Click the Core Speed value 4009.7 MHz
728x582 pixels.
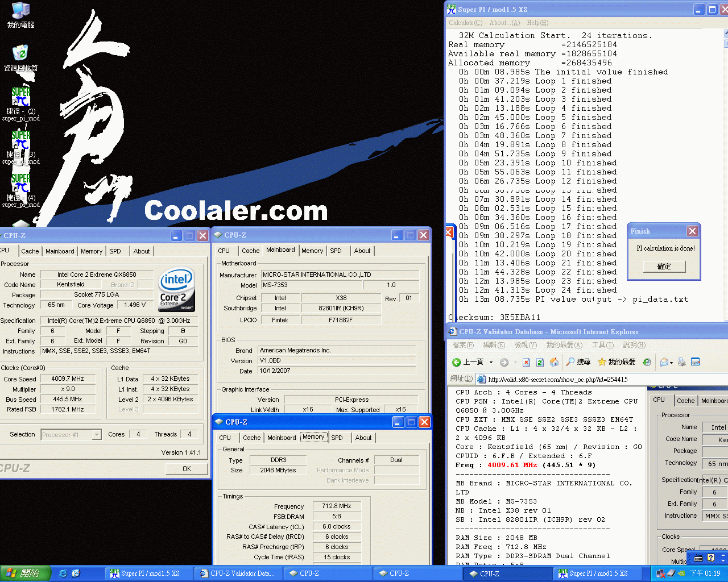point(68,379)
